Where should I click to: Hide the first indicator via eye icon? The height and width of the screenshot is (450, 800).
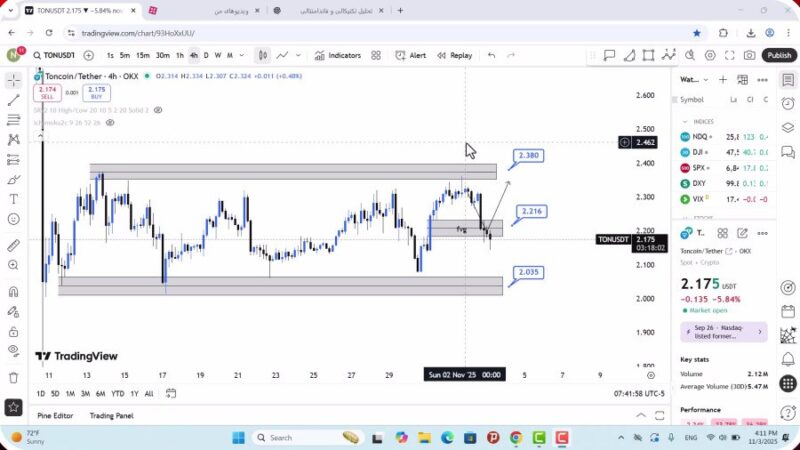coord(158,109)
